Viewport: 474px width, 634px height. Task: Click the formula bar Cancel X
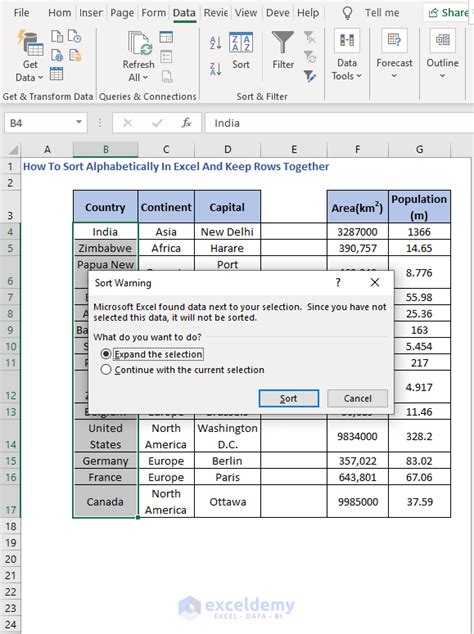127,123
